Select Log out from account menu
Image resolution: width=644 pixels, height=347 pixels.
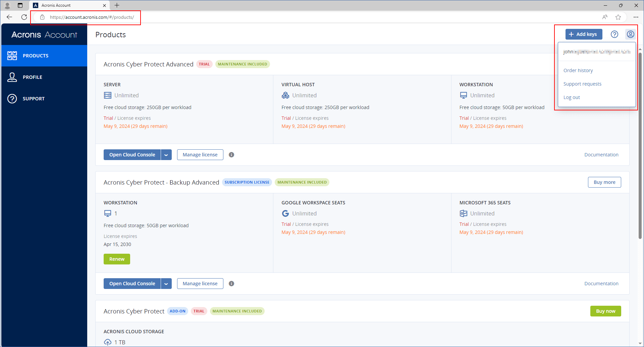coord(572,97)
